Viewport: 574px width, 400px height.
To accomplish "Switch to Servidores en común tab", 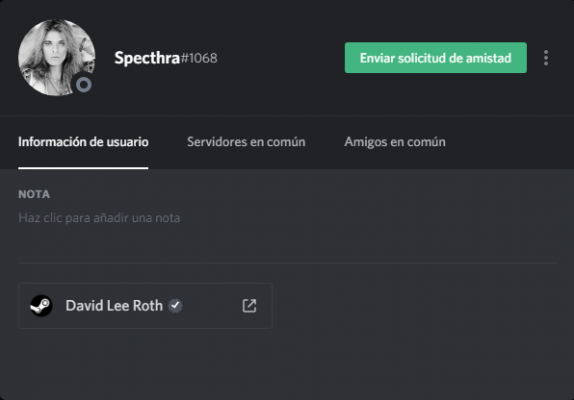I will [x=246, y=142].
